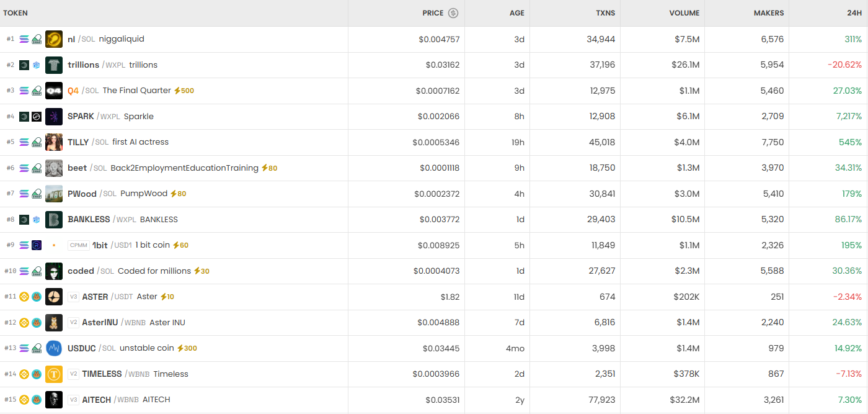Toggle the price currency dollar icon
This screenshot has width=868, height=414.
(453, 13)
